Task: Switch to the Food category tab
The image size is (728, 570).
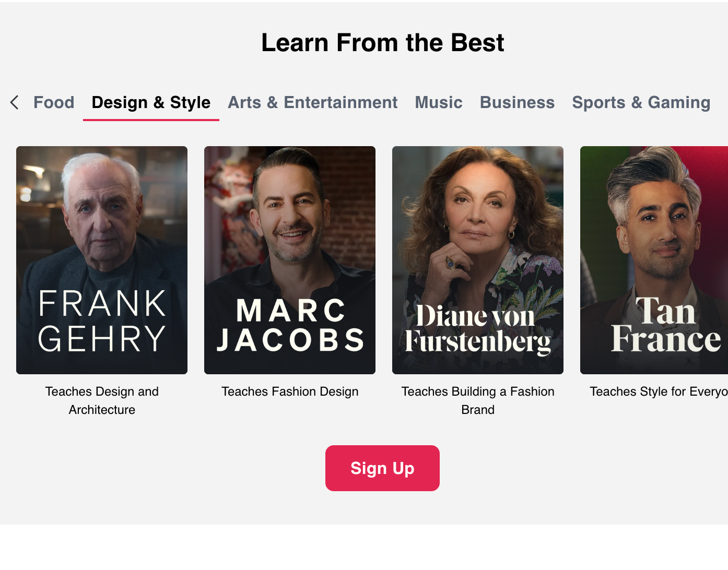Action: point(54,102)
